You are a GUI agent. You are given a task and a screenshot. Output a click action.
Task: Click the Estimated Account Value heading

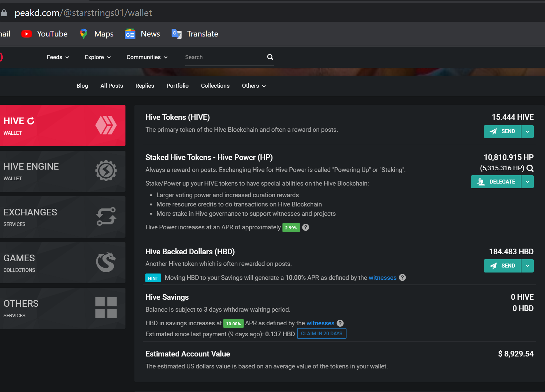pos(188,354)
